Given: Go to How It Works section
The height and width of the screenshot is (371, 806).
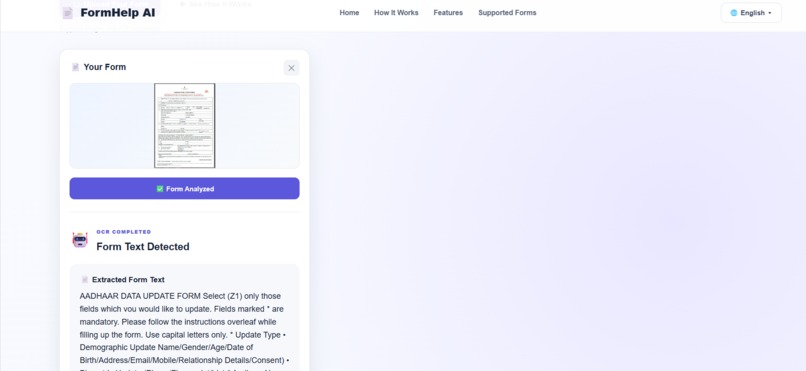Looking at the screenshot, I should pyautogui.click(x=396, y=13).
